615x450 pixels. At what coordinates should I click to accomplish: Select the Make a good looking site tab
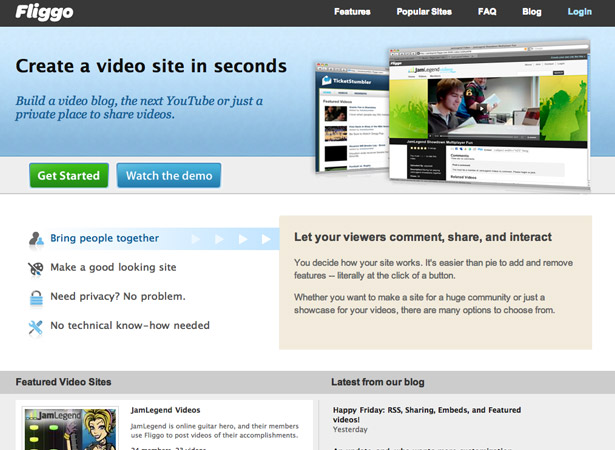pyautogui.click(x=113, y=268)
